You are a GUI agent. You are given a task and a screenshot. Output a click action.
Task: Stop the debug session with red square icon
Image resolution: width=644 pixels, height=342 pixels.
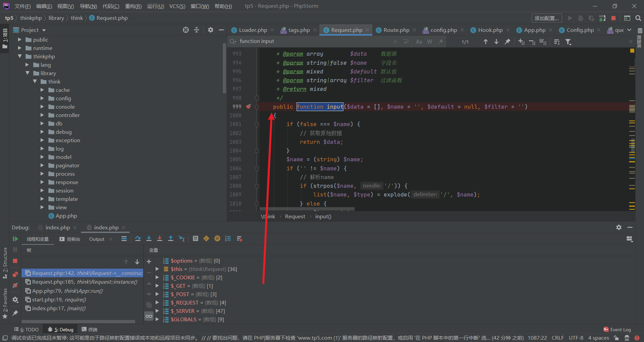pyautogui.click(x=15, y=261)
